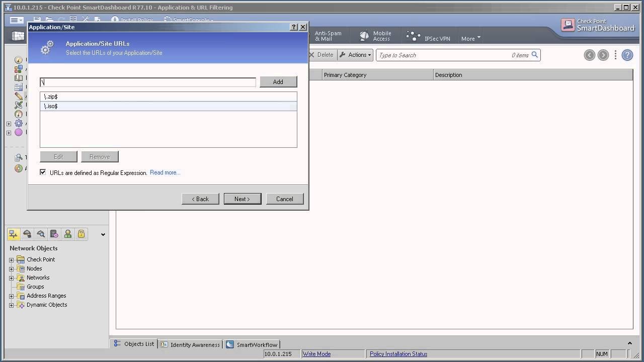The width and height of the screenshot is (644, 362).
Task: Open the Anti-Spam & Mail tab
Action: 328,36
